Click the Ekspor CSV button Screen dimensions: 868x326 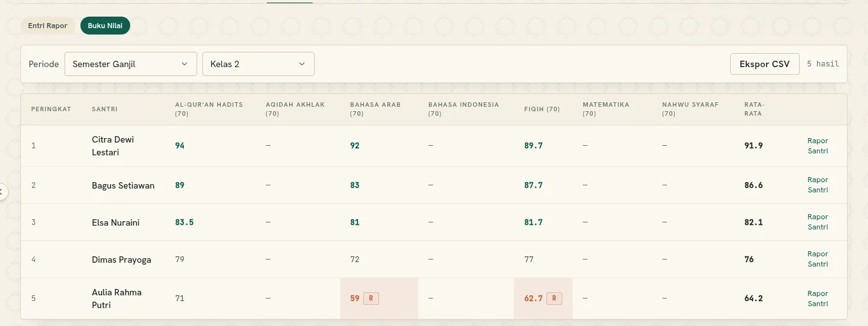(x=765, y=64)
